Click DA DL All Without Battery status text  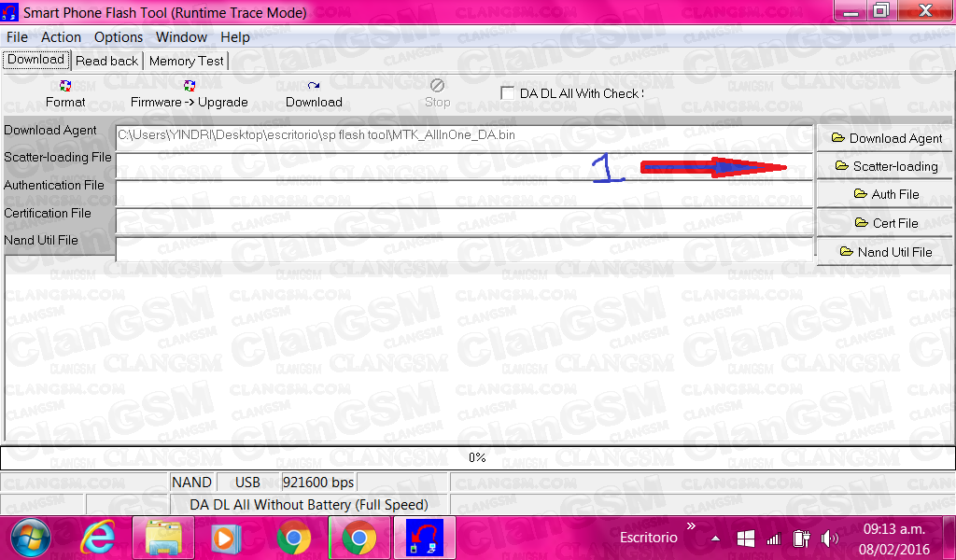(x=309, y=505)
